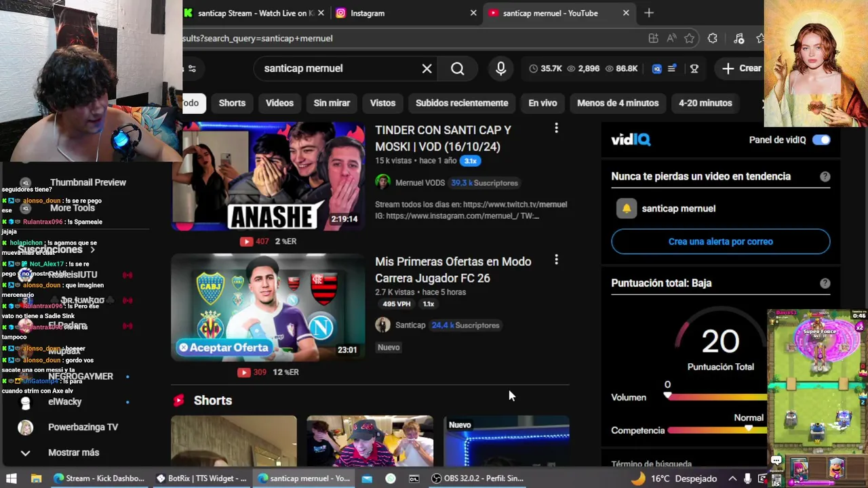Select the Videos filter chip
868x488 pixels.
pos(279,103)
